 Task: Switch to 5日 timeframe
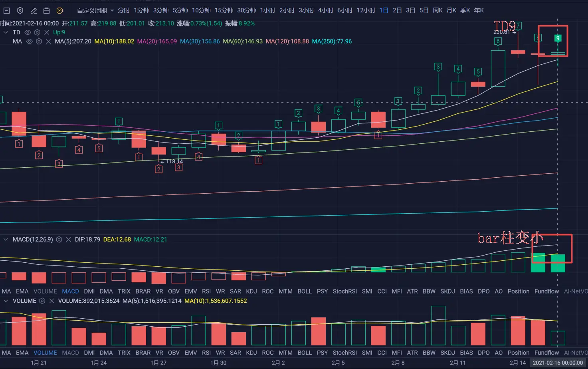tap(424, 10)
